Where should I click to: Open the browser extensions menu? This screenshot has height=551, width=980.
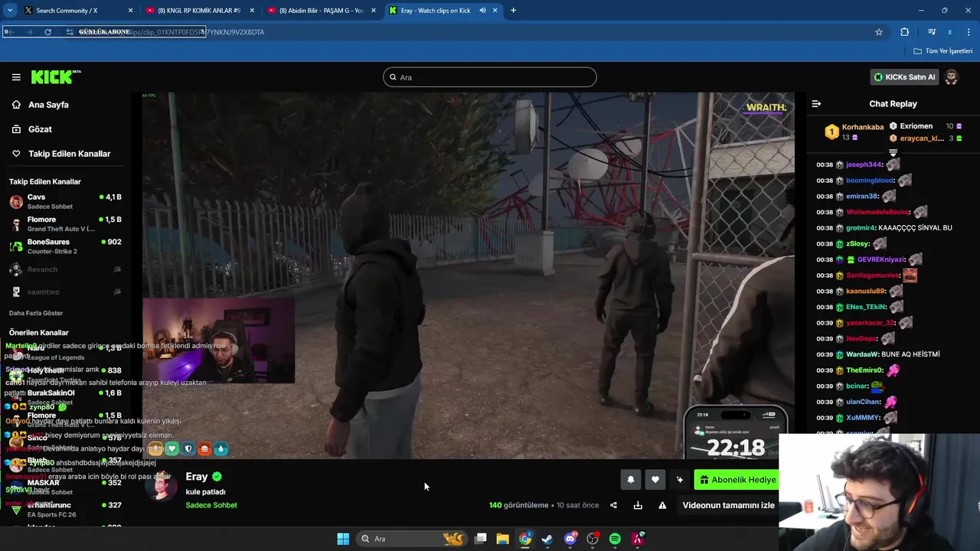click(x=905, y=32)
